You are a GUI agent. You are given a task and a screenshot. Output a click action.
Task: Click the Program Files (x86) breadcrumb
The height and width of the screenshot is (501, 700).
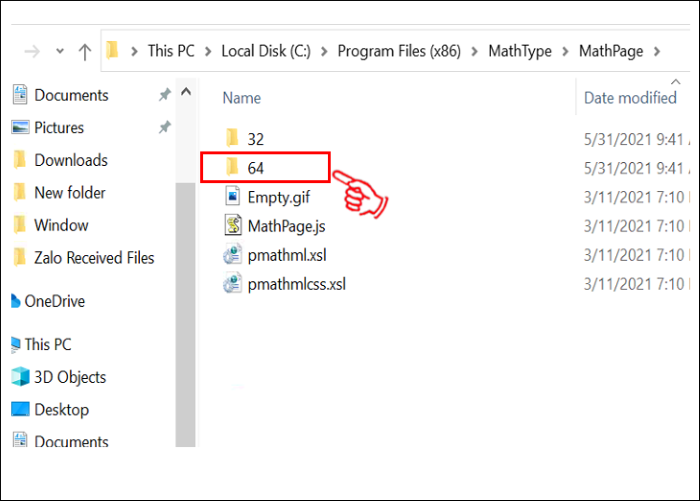[x=400, y=51]
